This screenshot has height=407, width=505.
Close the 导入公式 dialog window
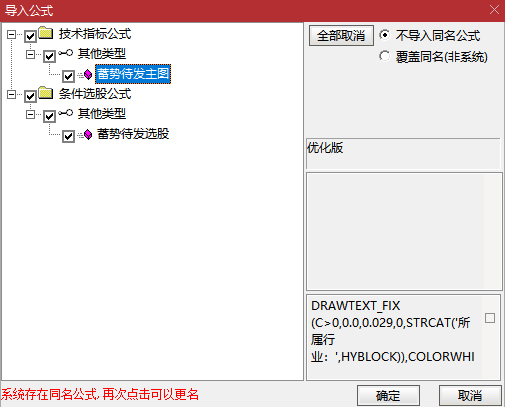tap(494, 10)
